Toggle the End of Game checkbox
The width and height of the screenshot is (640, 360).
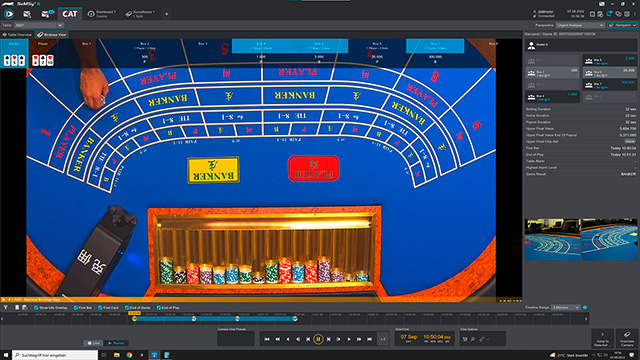click(127, 308)
